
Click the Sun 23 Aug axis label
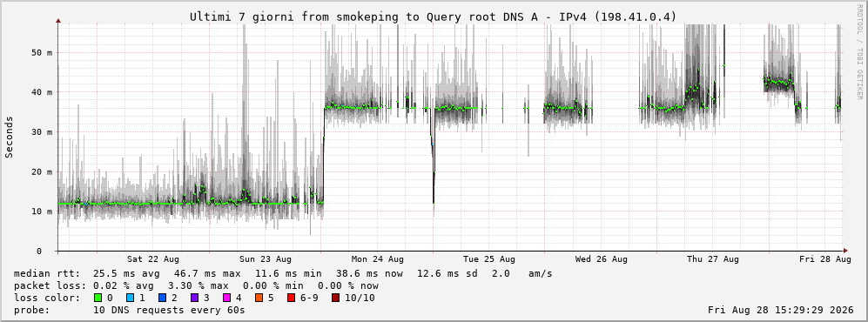pyautogui.click(x=266, y=259)
